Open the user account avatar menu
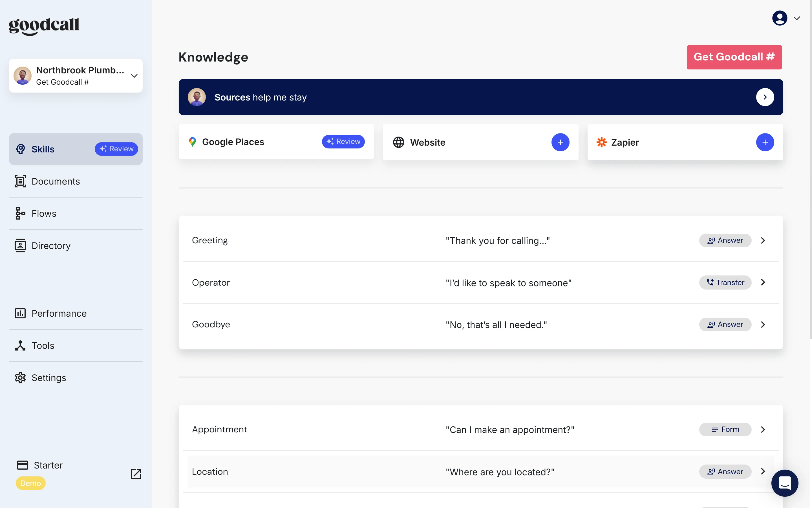Screen dimensions: 812x508 click(x=780, y=18)
